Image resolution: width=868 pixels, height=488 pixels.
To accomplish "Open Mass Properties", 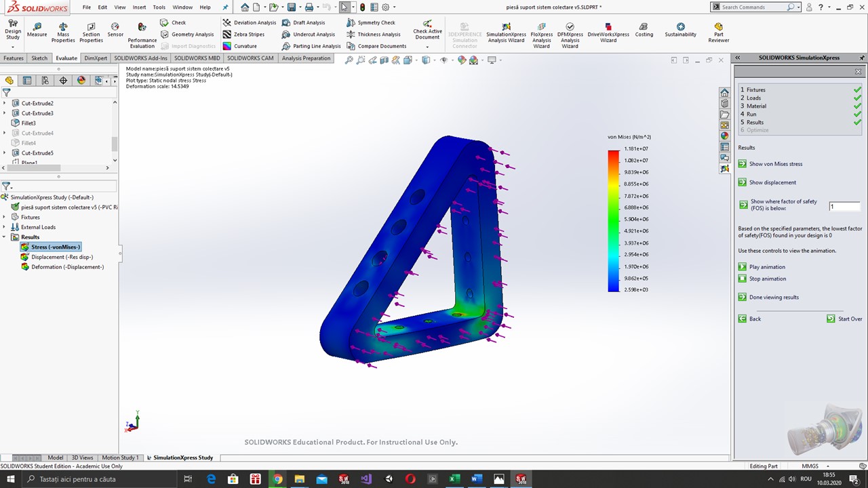I will (63, 33).
